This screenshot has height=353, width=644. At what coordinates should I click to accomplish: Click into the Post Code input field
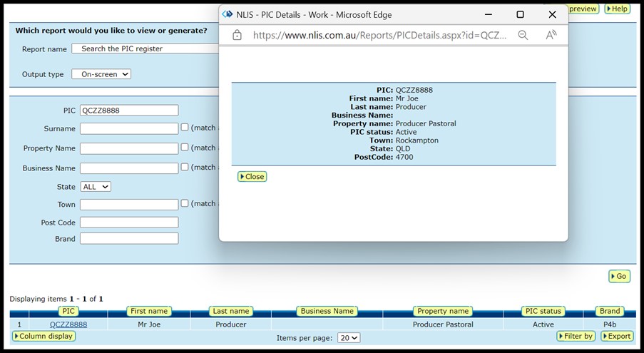[x=129, y=222]
